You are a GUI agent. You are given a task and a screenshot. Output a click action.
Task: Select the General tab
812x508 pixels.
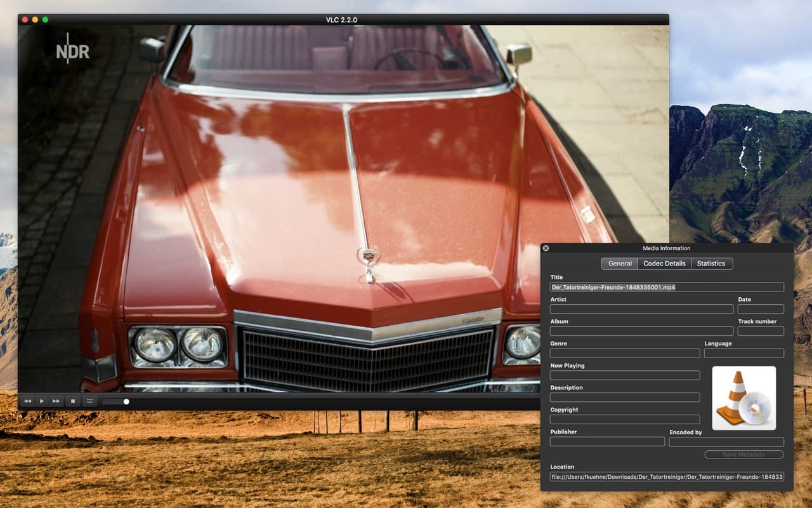click(619, 264)
